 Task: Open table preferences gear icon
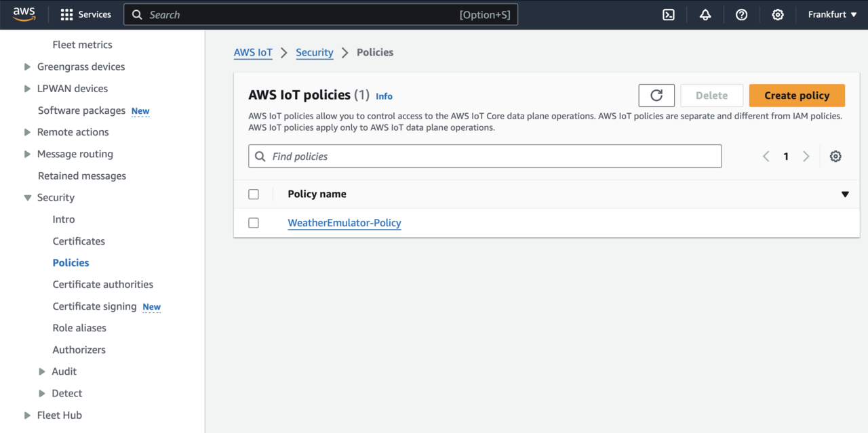click(x=835, y=157)
